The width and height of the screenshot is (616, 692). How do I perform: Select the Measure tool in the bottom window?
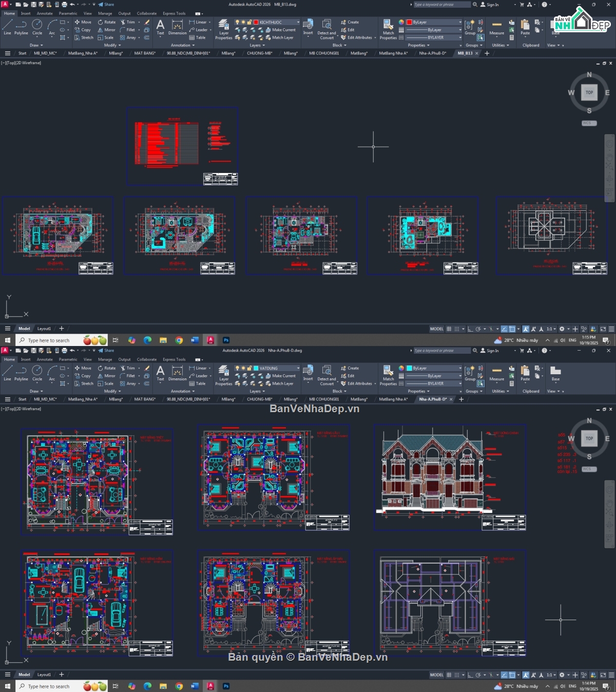pos(496,373)
